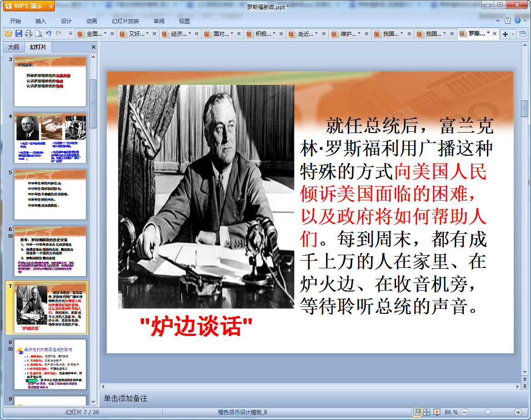This screenshot has width=531, height=420.
Task: Open the 审阅 menu tab
Action: click(x=159, y=21)
